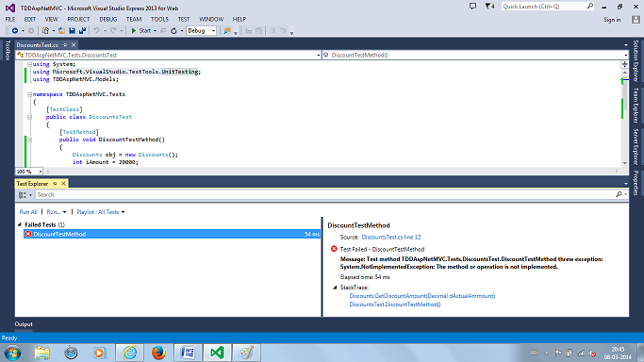This screenshot has height=362, width=644.
Task: Open the PROJECT menu
Action: [78, 19]
